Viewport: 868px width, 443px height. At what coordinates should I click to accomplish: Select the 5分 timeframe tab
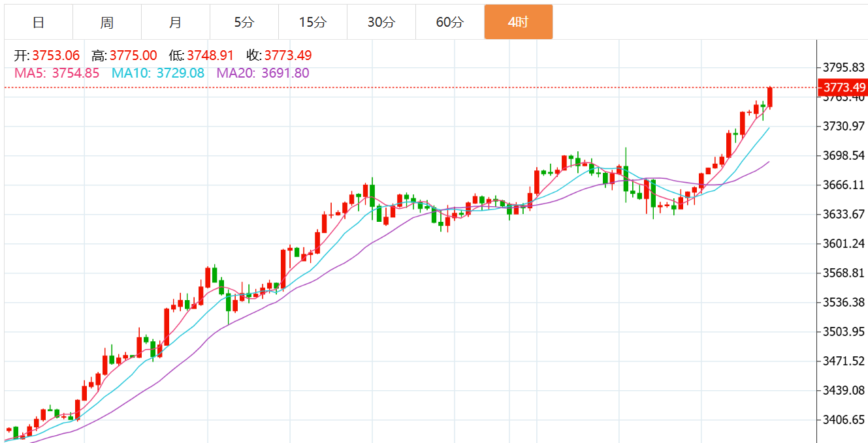pos(244,22)
